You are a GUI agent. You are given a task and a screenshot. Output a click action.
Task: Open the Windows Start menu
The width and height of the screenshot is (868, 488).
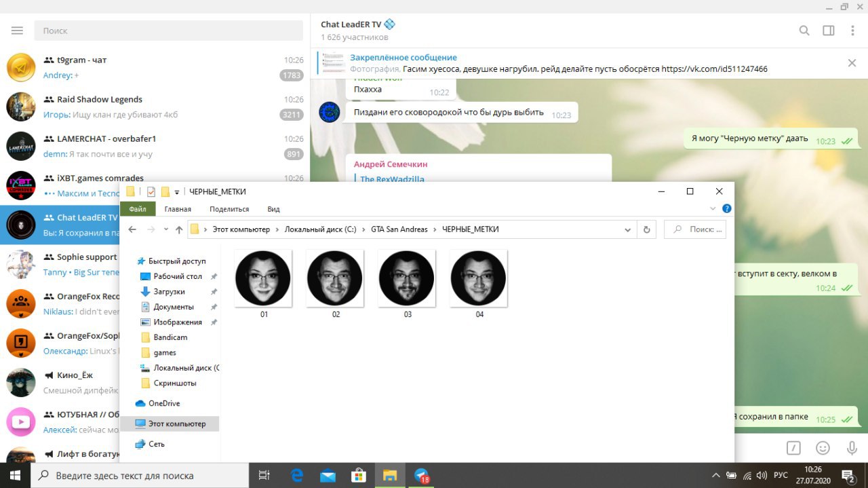click(x=16, y=475)
